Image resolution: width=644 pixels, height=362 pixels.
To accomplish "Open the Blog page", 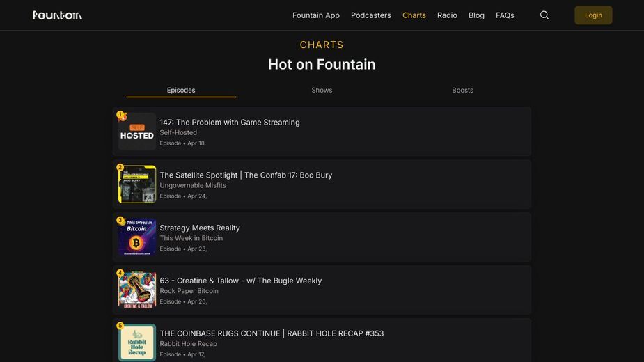I will pyautogui.click(x=476, y=15).
